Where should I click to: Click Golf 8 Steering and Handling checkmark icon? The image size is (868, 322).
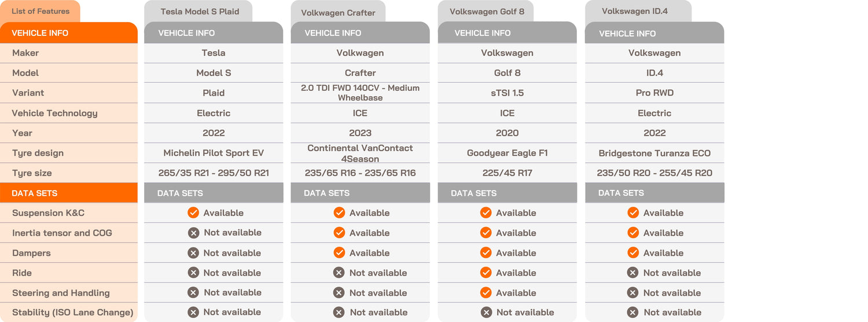(x=486, y=292)
